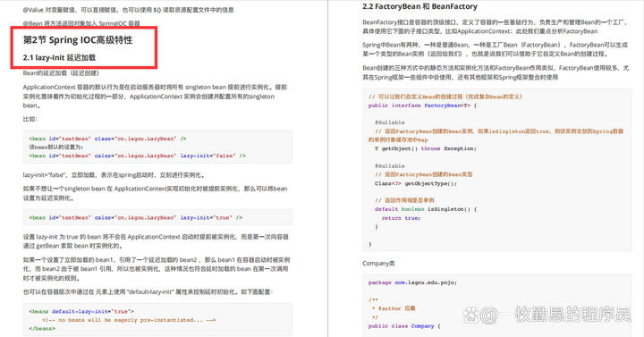The image size is (644, 337).
Task: Click the paragraph starting 'ApplicationContext 容器的默认行为'
Action: [x=155, y=96]
